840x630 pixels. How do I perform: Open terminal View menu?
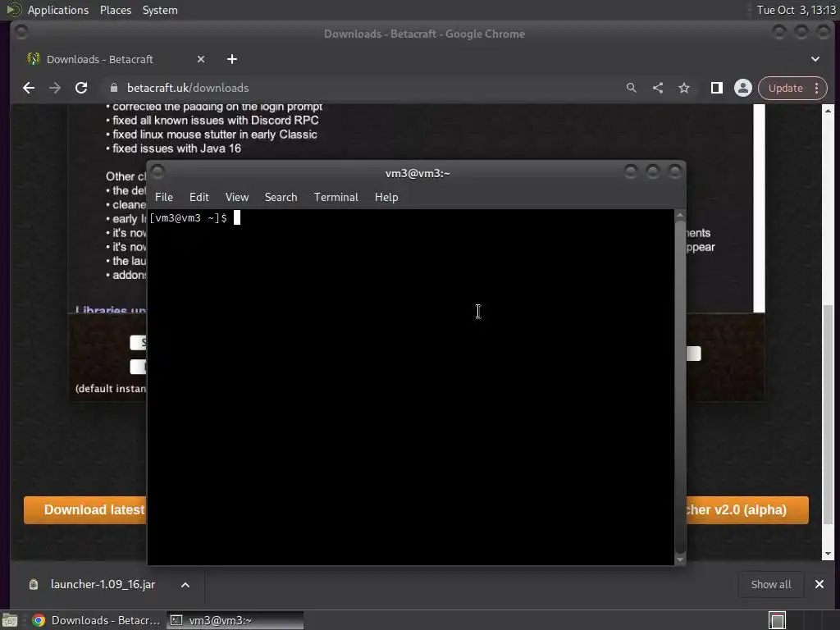point(237,197)
